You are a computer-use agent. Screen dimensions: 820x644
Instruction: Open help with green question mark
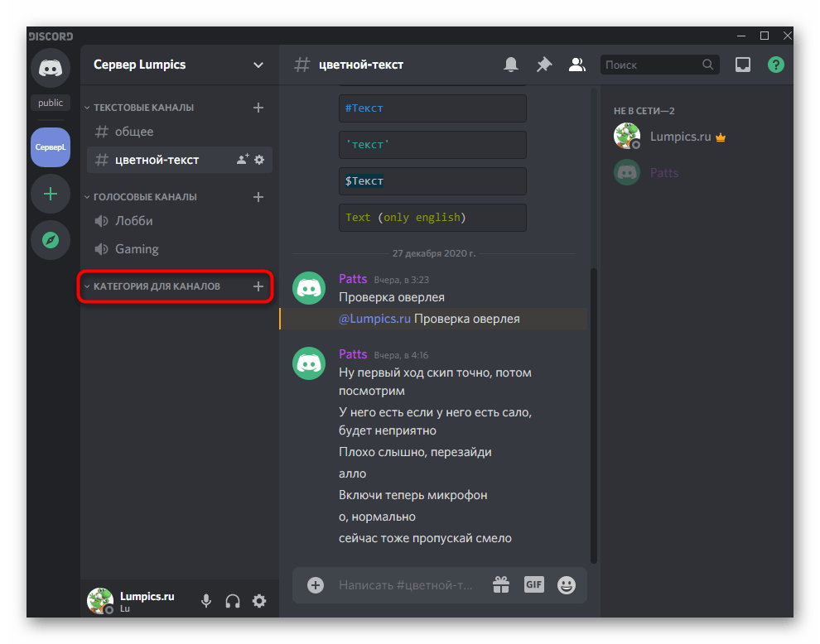coord(775,65)
